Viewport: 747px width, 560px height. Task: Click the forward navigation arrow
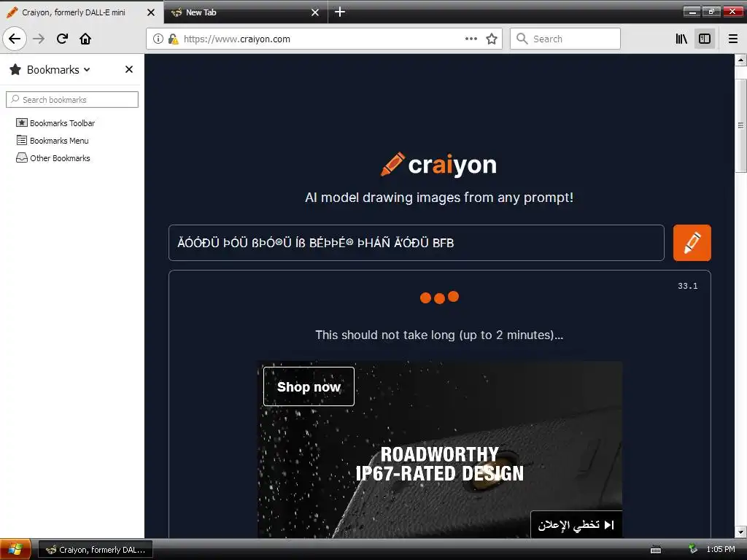(39, 39)
